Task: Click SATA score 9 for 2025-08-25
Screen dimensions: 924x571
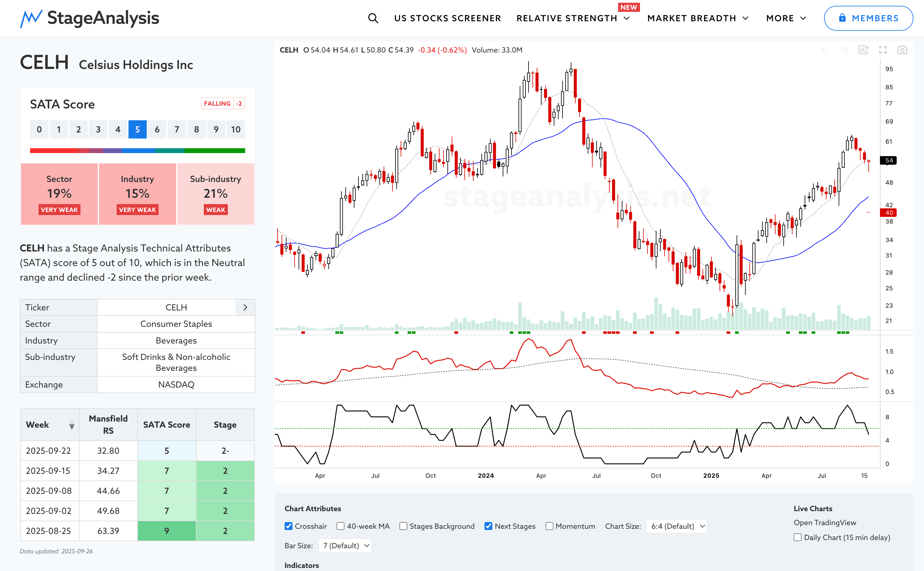Action: pyautogui.click(x=166, y=531)
